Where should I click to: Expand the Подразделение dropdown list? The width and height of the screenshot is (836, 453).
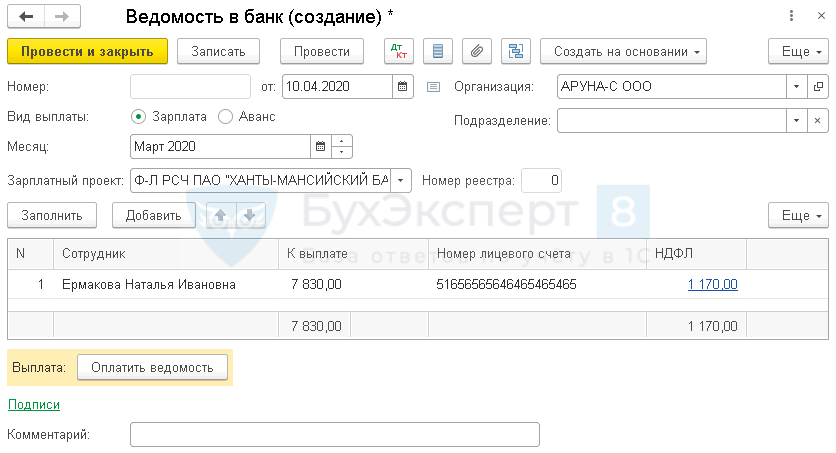click(x=797, y=120)
